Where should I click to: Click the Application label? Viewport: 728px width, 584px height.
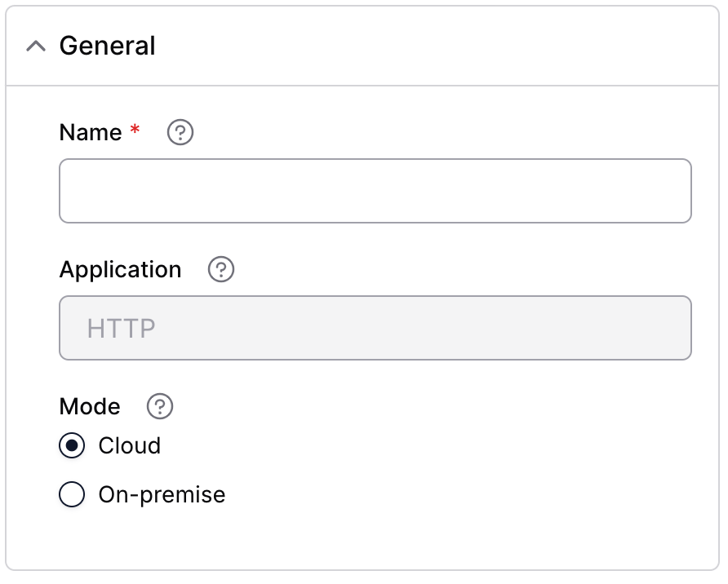[120, 269]
